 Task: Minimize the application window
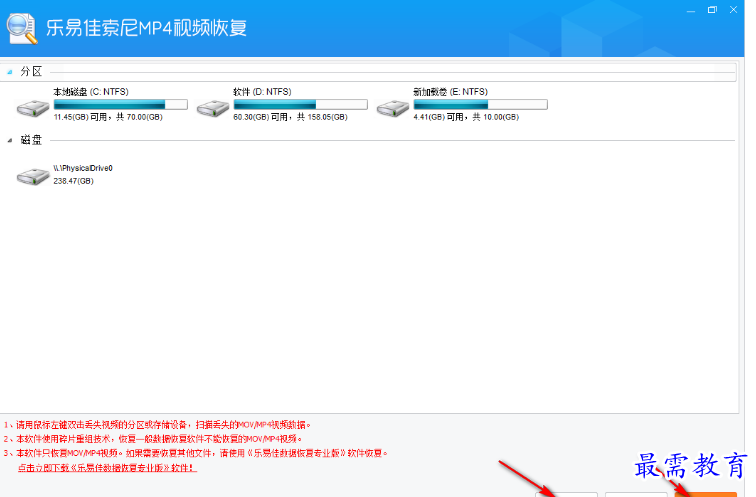[691, 10]
